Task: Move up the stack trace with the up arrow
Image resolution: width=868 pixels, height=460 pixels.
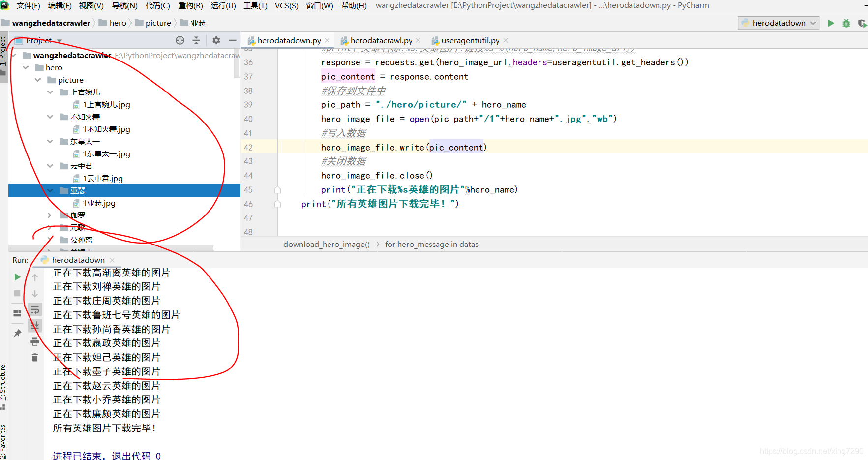Action: coord(35,277)
